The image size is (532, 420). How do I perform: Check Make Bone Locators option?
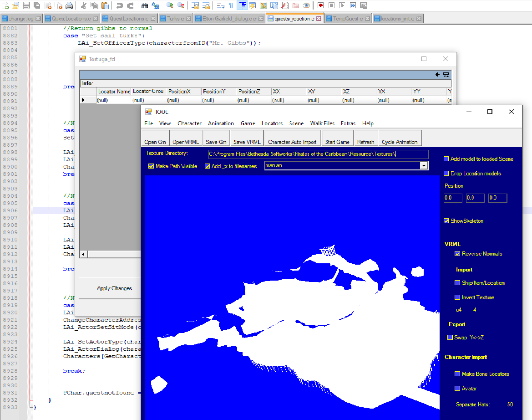pos(457,374)
